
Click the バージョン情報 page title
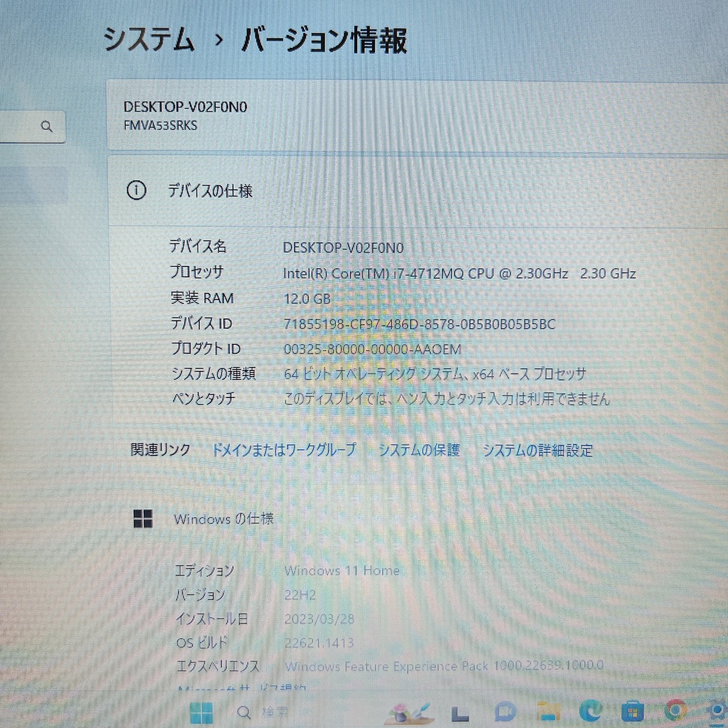(324, 40)
